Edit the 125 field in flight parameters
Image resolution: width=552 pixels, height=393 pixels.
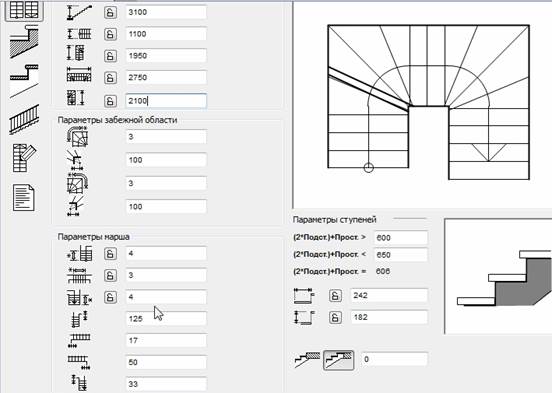166,319
